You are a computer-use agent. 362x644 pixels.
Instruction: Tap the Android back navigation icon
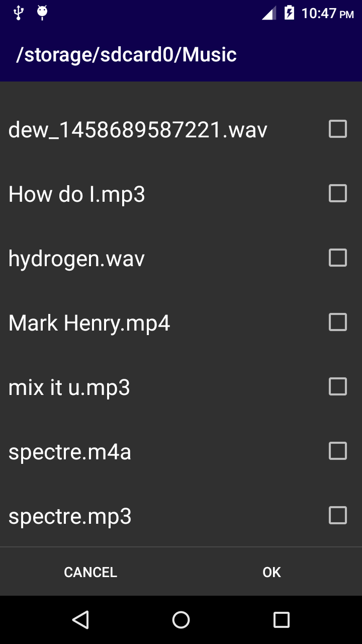tap(80, 619)
